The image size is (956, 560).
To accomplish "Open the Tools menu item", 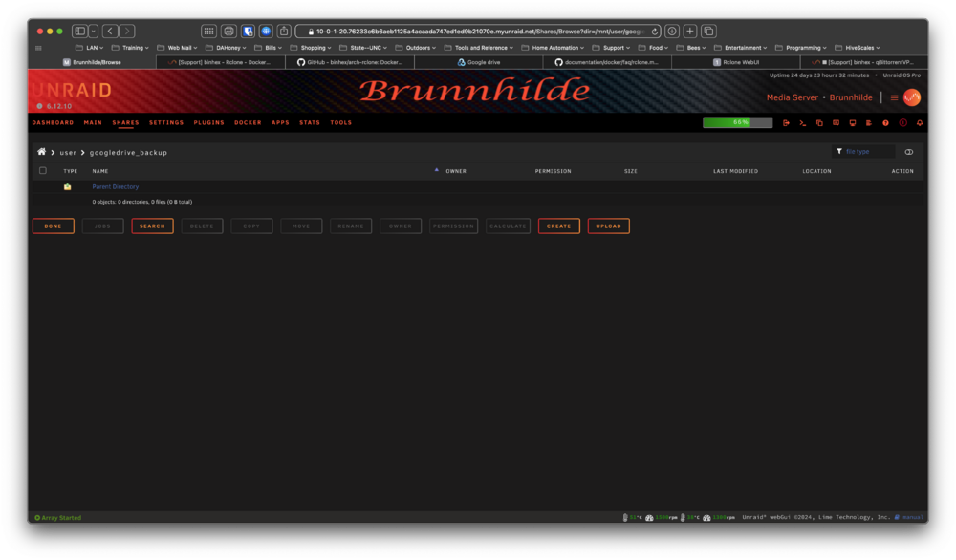I will [x=341, y=122].
